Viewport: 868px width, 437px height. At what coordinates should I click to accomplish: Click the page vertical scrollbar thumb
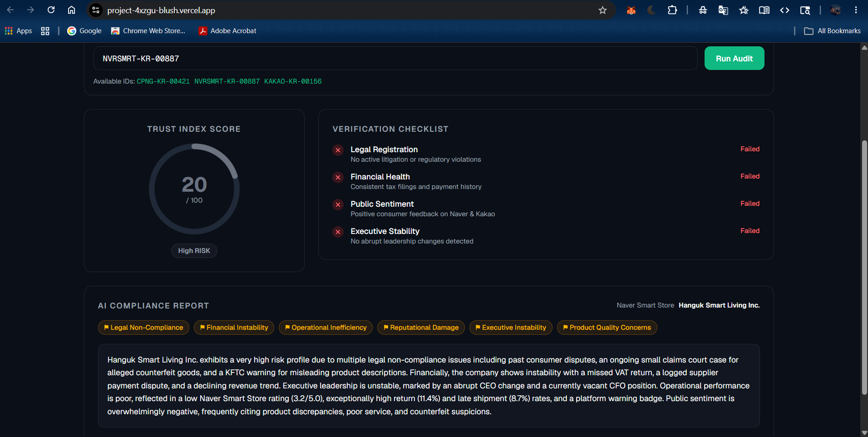(864, 268)
